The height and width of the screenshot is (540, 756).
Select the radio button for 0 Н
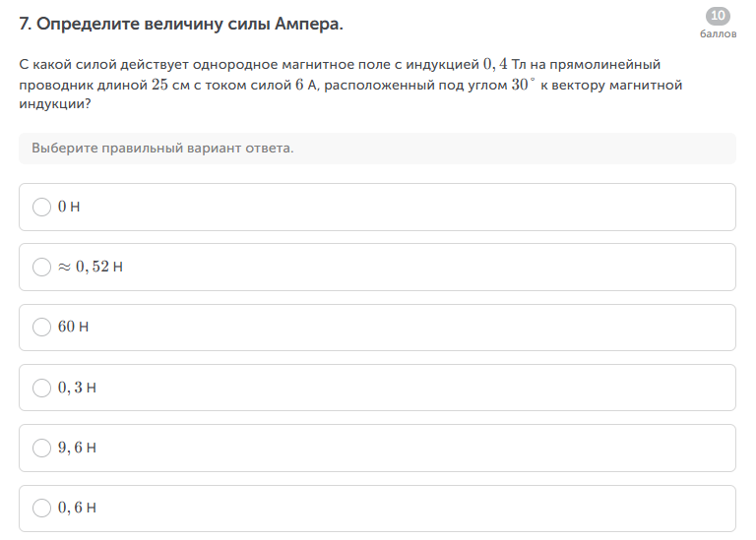point(41,207)
